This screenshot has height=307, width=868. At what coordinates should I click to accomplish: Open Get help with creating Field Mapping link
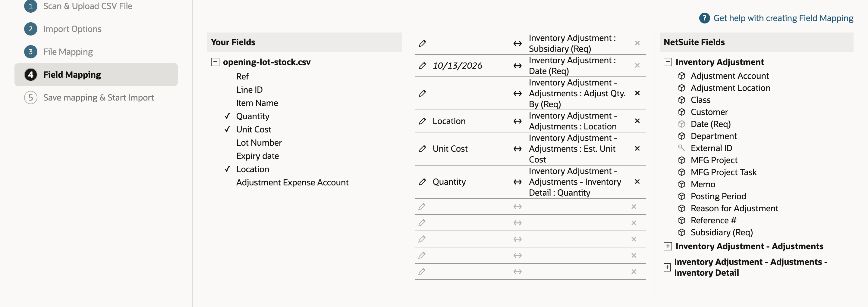[783, 18]
